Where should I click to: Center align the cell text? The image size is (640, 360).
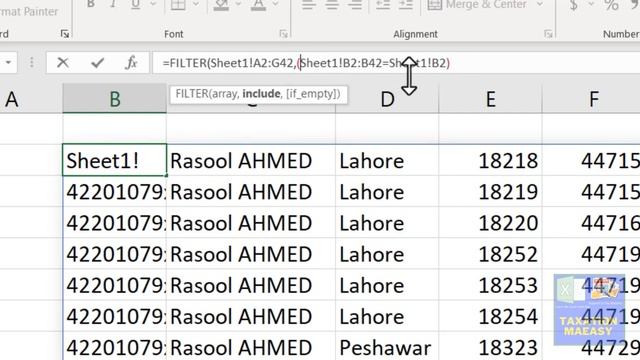(332, 4)
